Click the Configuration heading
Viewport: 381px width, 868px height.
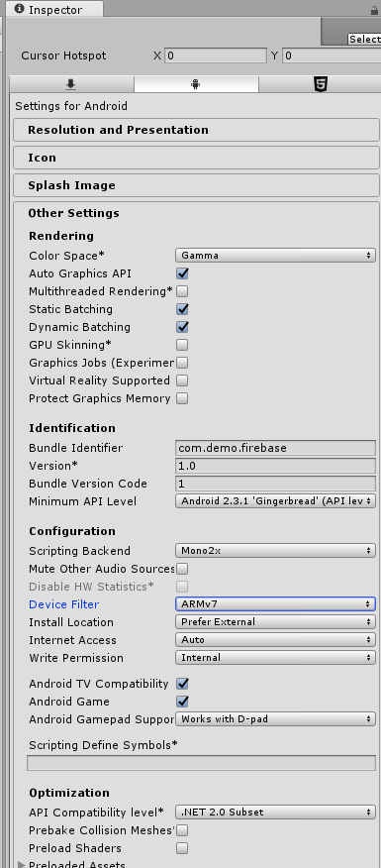pyautogui.click(x=72, y=531)
